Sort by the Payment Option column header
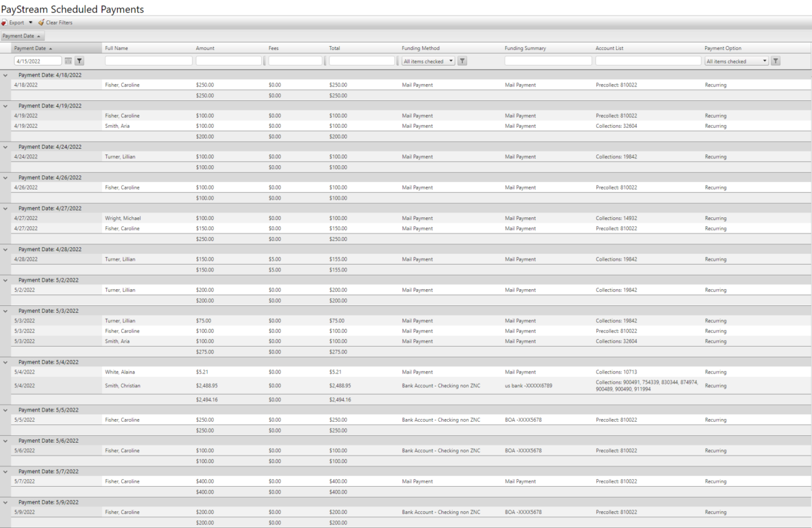The width and height of the screenshot is (812, 528). coord(723,48)
